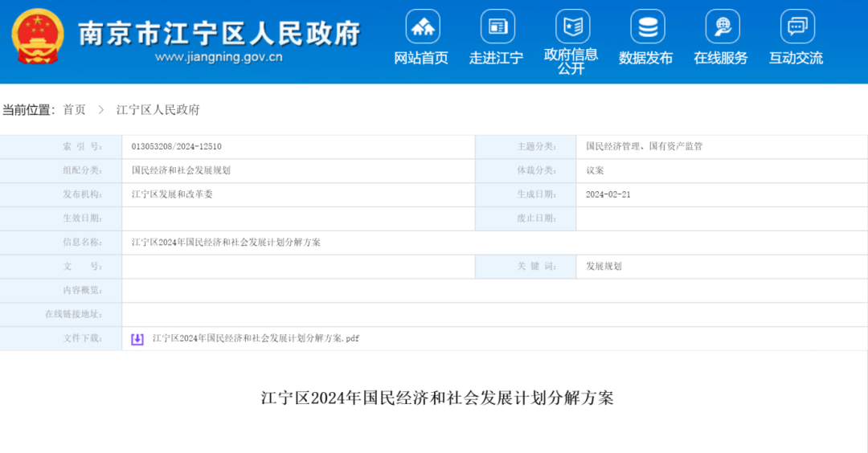The height and width of the screenshot is (453, 868).
Task: Click the 内容概览 label cell
Action: tap(61, 291)
